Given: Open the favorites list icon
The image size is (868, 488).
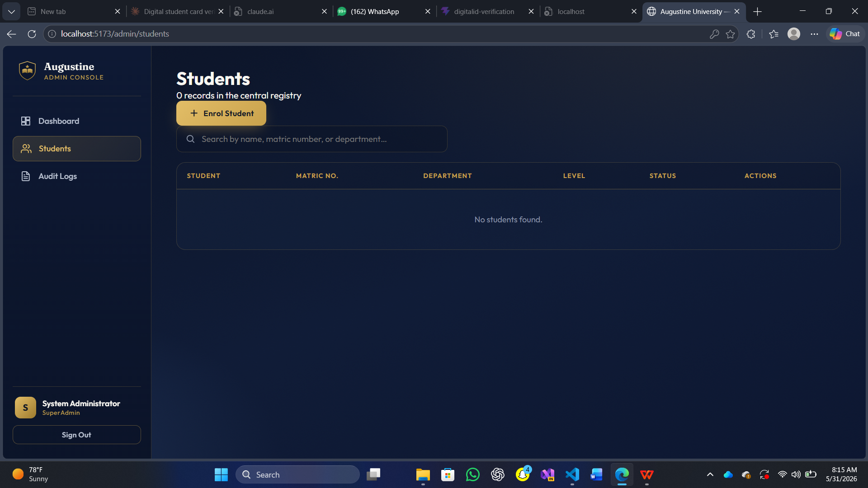Looking at the screenshot, I should coord(774,34).
